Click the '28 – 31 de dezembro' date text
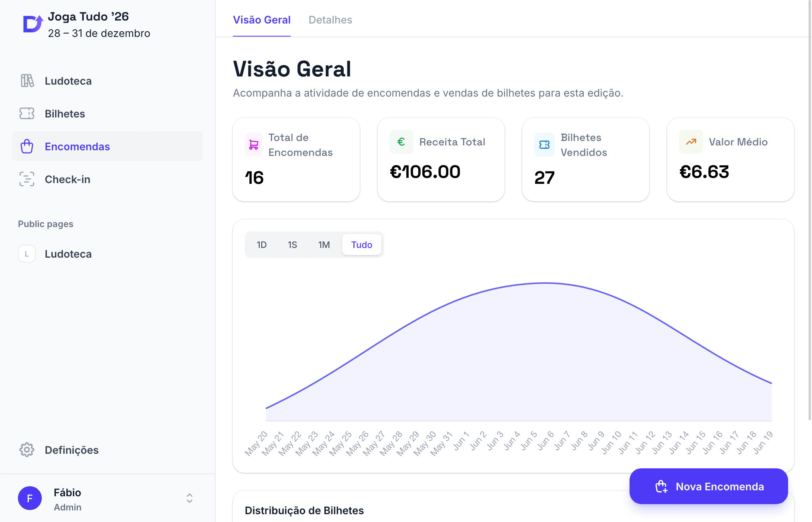The height and width of the screenshot is (522, 812). [99, 33]
